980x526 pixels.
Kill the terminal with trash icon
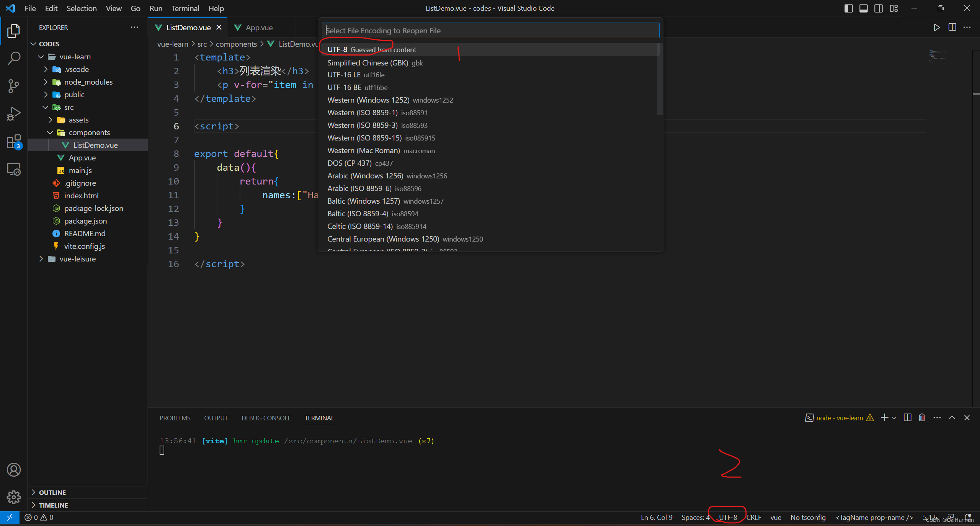922,418
